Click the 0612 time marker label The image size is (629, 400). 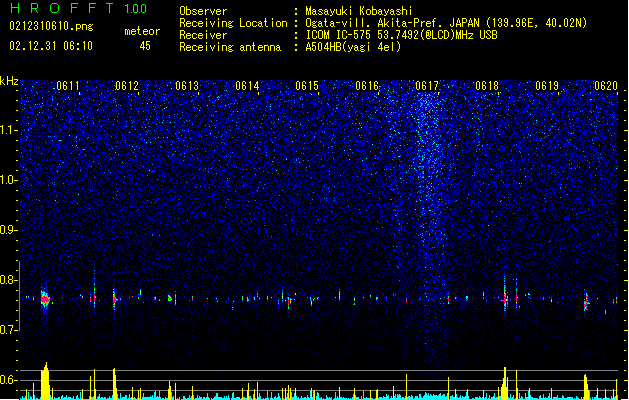click(x=127, y=86)
